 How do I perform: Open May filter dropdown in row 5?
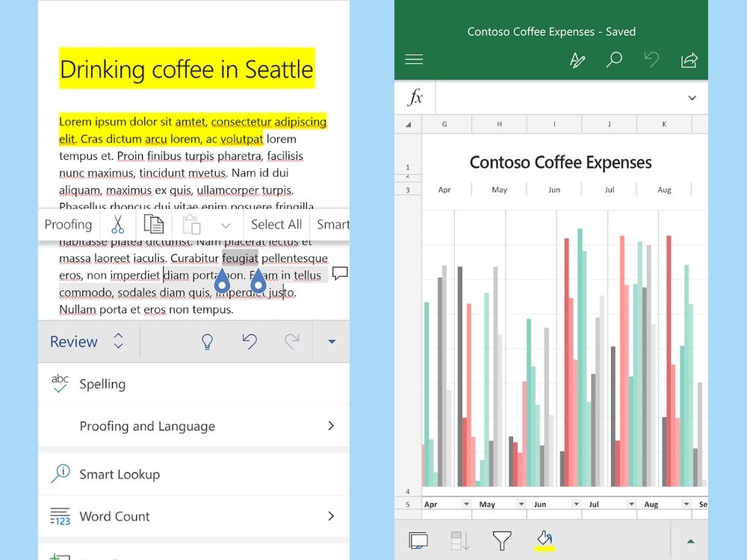coord(521,504)
